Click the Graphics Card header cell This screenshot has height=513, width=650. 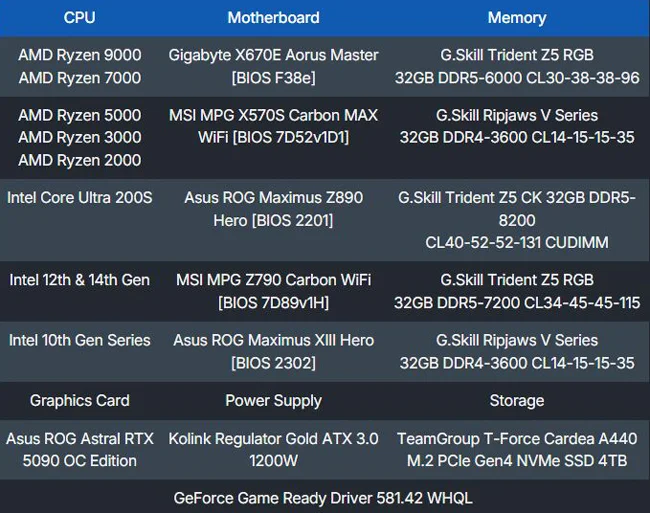pyautogui.click(x=79, y=401)
